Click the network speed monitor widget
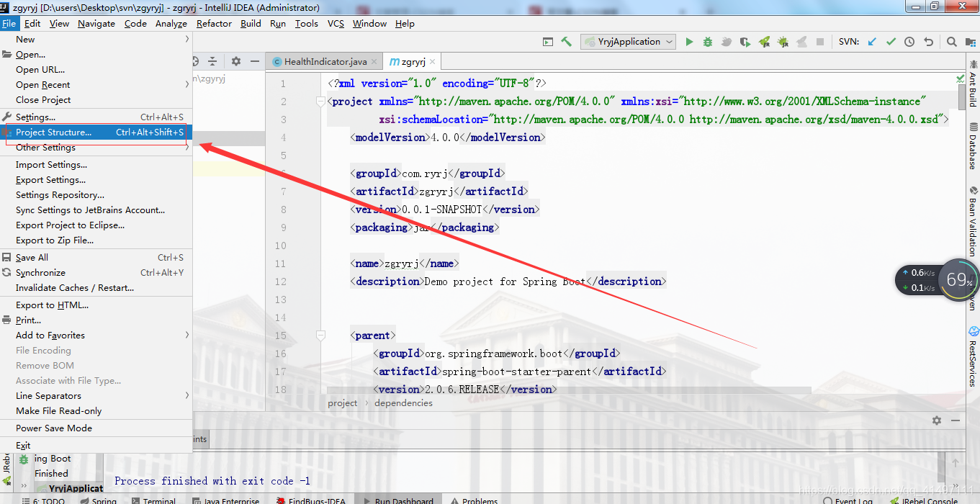 (x=938, y=280)
